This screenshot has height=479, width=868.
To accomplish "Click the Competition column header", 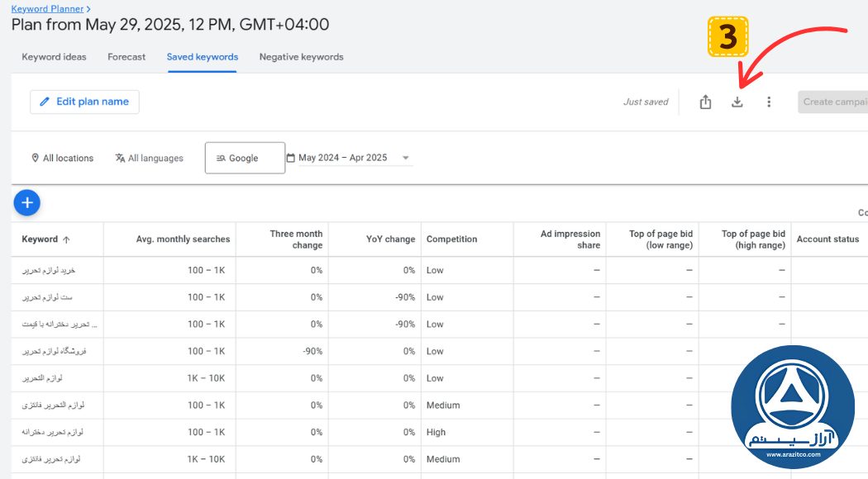I will pyautogui.click(x=451, y=239).
